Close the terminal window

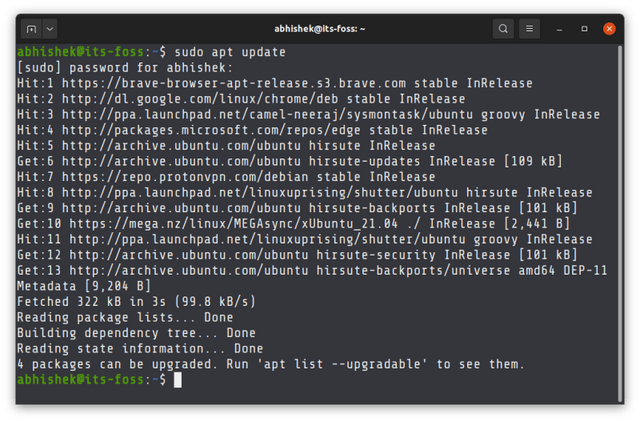point(608,29)
